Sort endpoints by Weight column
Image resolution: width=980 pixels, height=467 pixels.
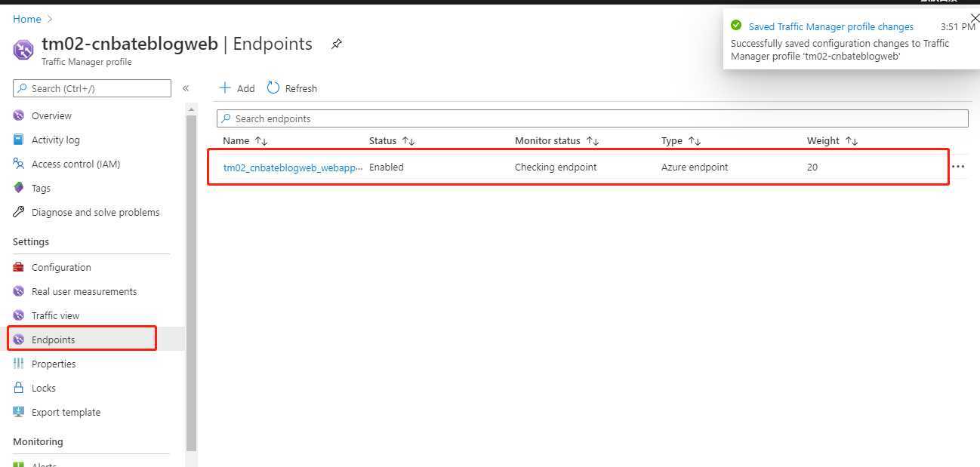point(833,140)
